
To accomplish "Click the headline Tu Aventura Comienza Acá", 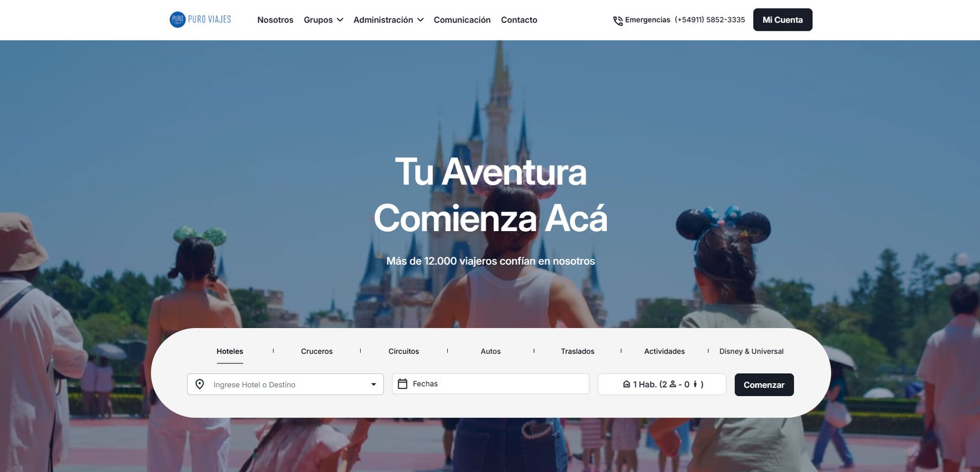I will point(491,195).
